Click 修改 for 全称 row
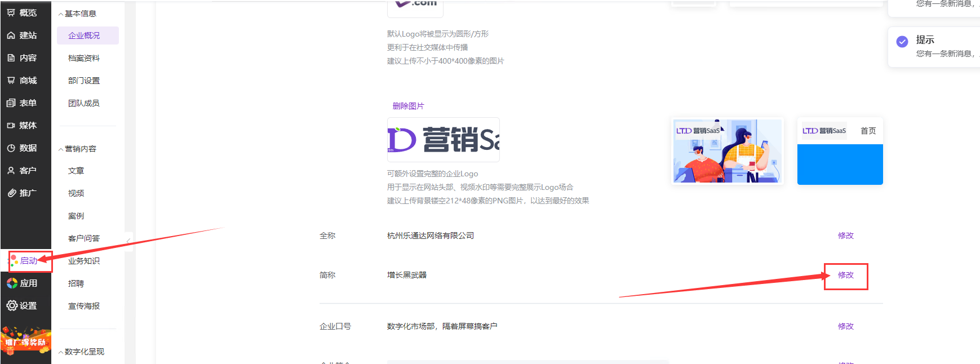The image size is (980, 364). (x=846, y=236)
